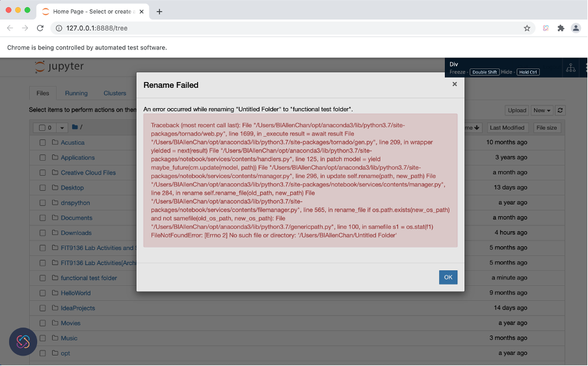
Task: Check the Applications folder checkbox
Action: [x=42, y=158]
